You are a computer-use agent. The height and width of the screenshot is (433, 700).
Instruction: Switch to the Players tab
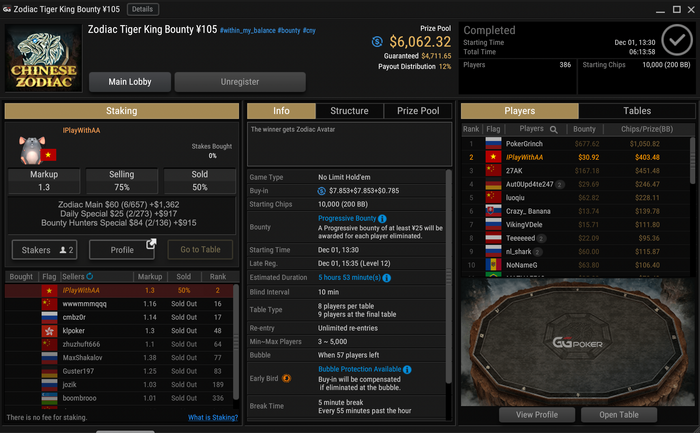[x=520, y=111]
